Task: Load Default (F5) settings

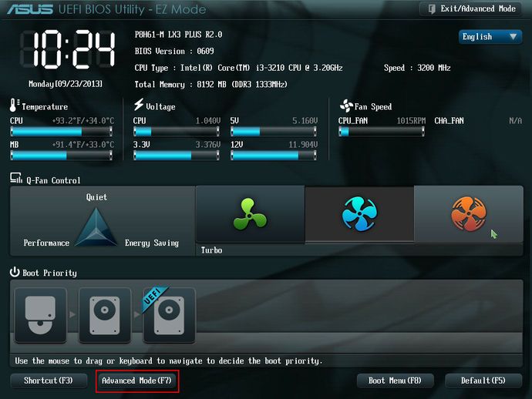Action: pos(483,381)
